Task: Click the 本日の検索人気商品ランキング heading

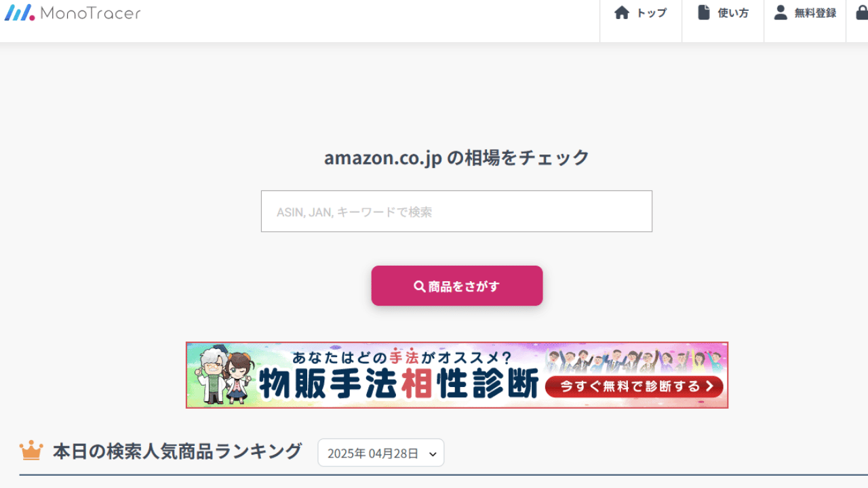Action: (177, 451)
